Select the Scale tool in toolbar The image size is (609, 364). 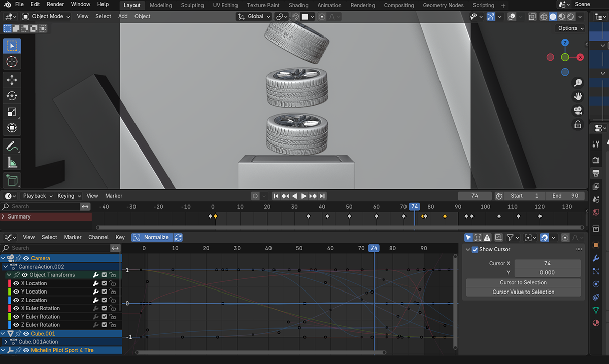[12, 112]
